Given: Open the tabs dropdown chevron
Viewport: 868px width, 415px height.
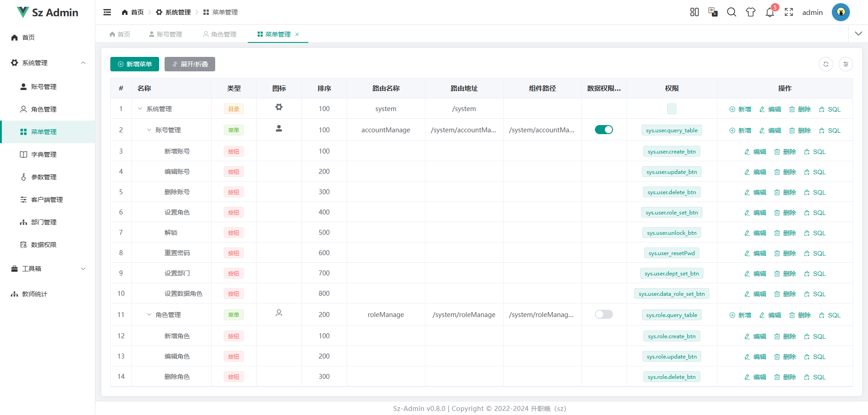Looking at the screenshot, I should 859,34.
